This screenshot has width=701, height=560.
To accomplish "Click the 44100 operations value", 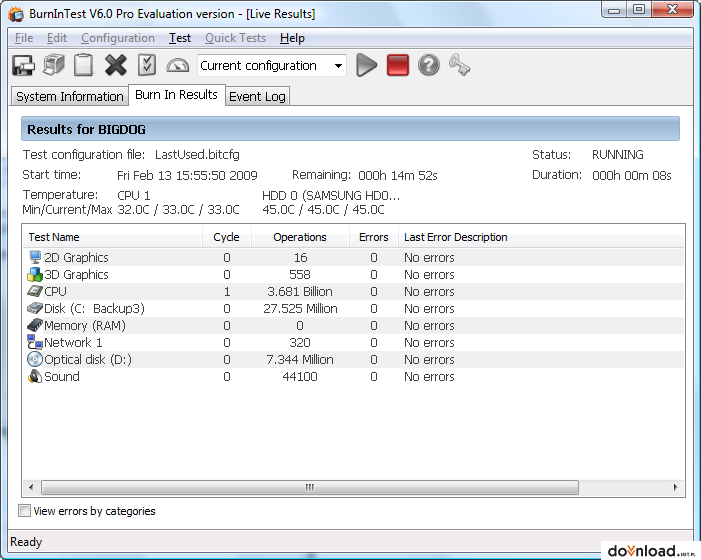I will coord(300,376).
